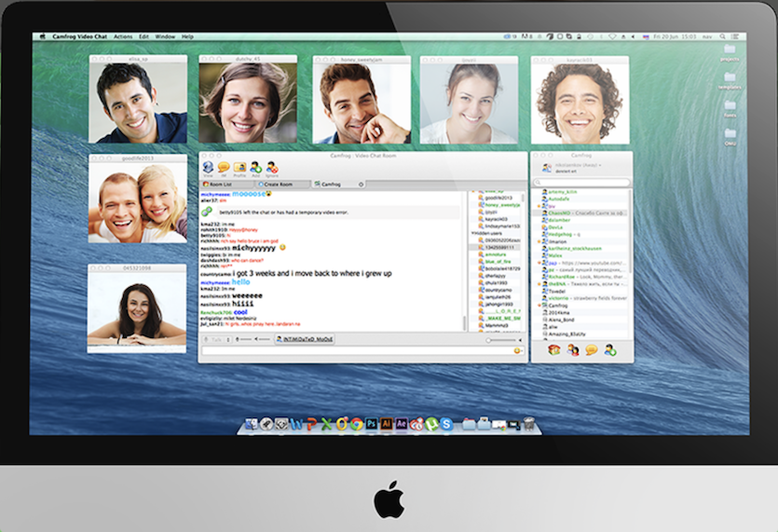The width and height of the screenshot is (778, 532).
Task: Open the Word icon in the dock
Action: (x=296, y=424)
